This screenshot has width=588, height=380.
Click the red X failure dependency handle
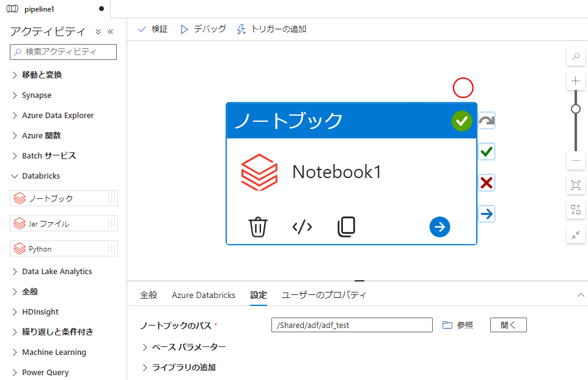487,183
